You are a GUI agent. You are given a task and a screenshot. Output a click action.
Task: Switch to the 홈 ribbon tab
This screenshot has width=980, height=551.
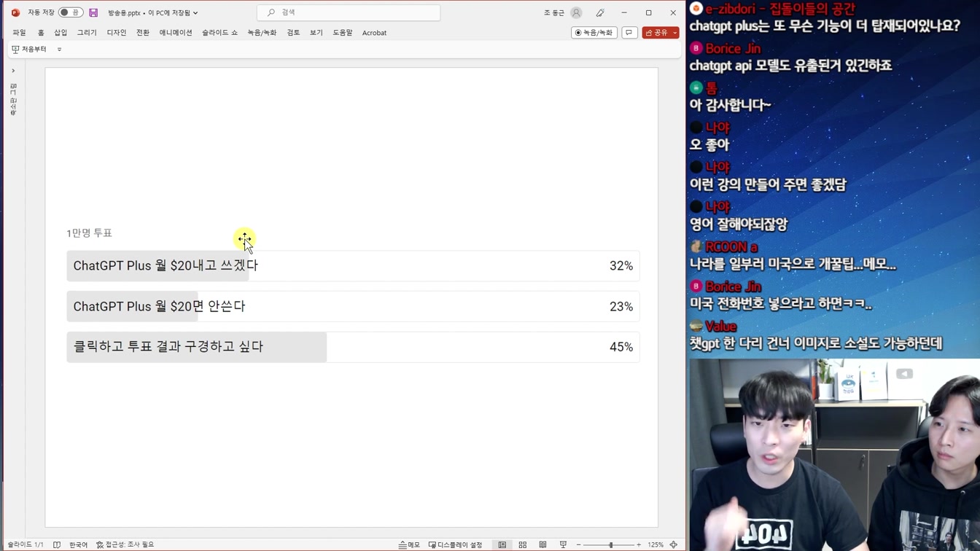41,33
